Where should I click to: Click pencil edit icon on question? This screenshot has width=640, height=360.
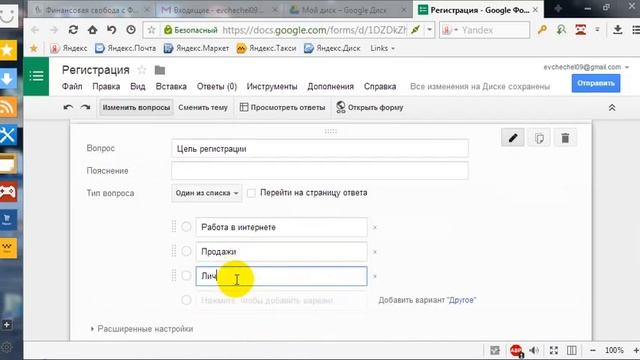click(513, 138)
